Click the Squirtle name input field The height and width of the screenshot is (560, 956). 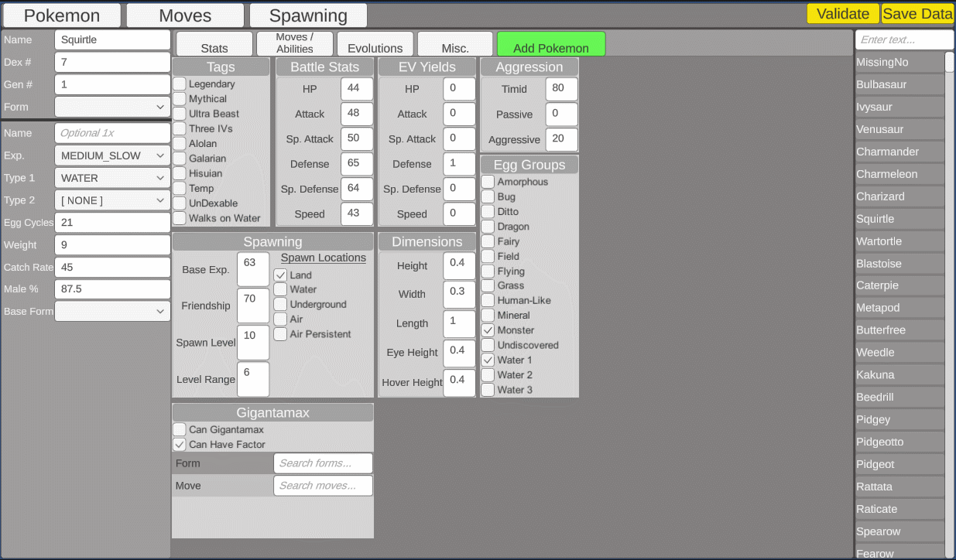(x=112, y=39)
